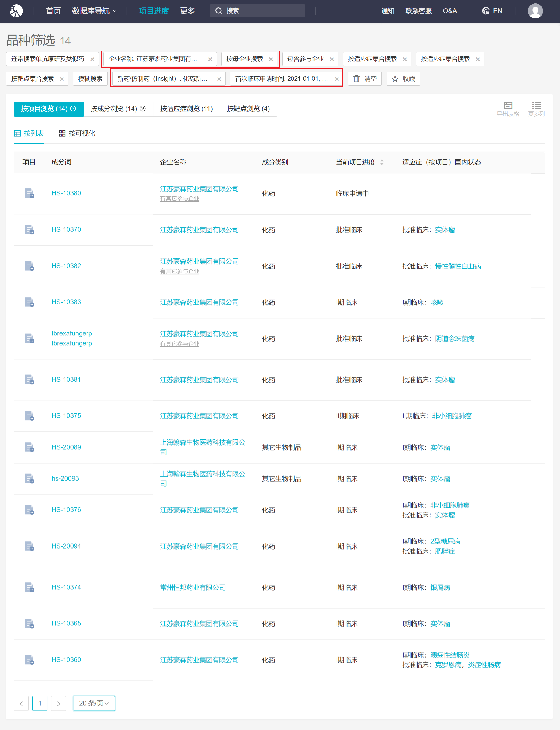Remove the 企业名称 江苏豪森药业 filter tag
560x730 pixels.
click(210, 59)
